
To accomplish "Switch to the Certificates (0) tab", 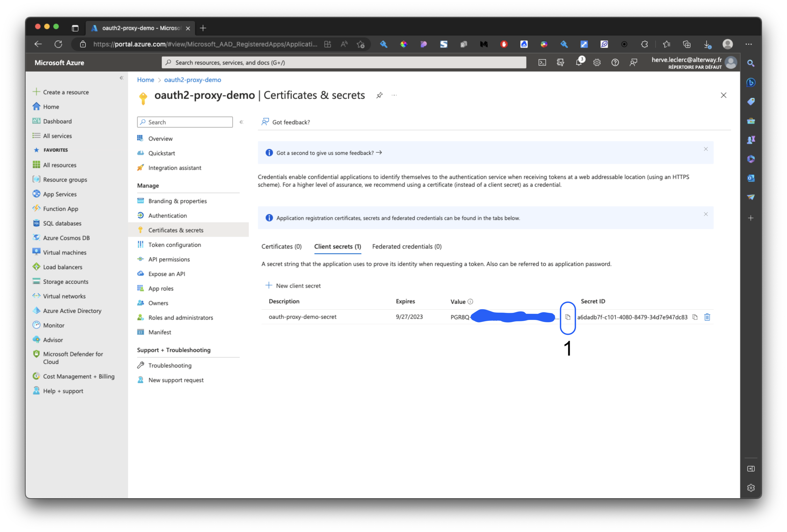I will point(281,246).
